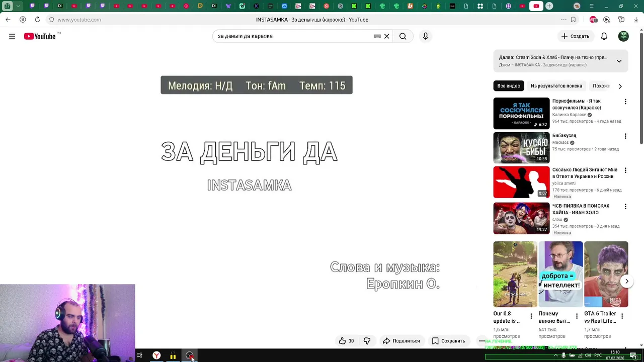
Task: Open the browser media playback control icon
Action: point(607,20)
